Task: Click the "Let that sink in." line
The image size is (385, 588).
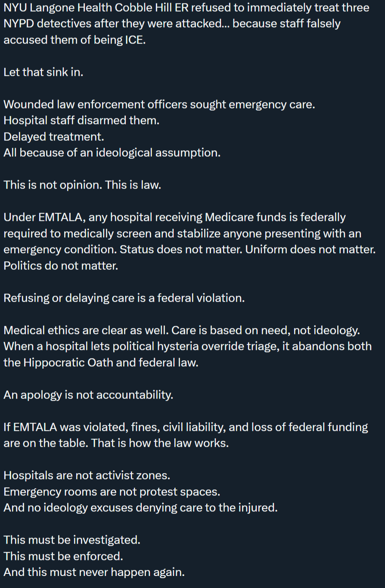Action: pos(43,72)
